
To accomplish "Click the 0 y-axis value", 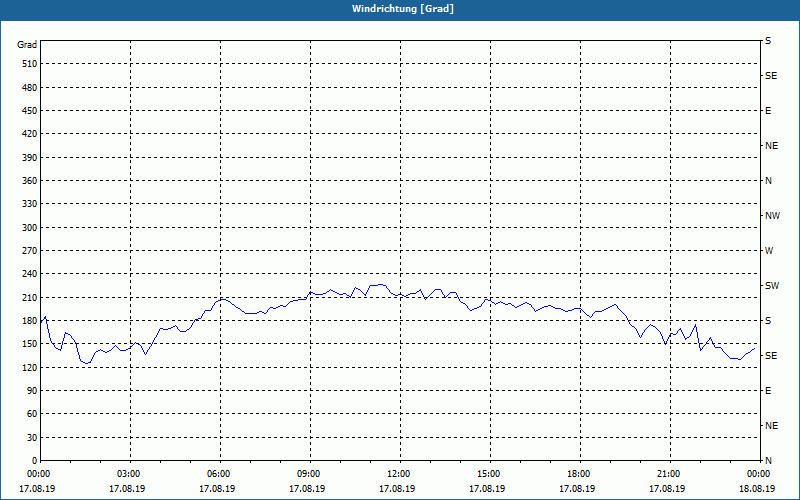I will (x=34, y=461).
